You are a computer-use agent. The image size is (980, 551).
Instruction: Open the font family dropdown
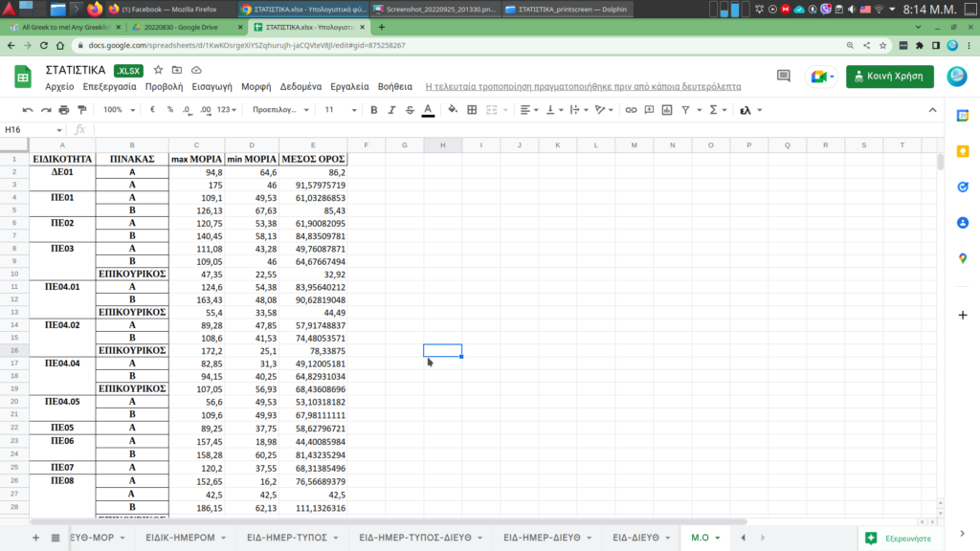pyautogui.click(x=280, y=110)
